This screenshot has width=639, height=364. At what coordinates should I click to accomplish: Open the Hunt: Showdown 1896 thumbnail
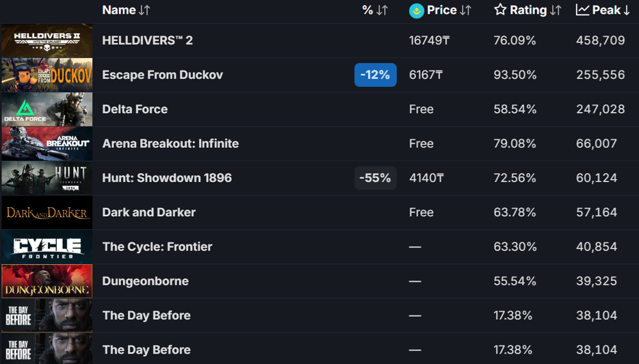tap(47, 178)
